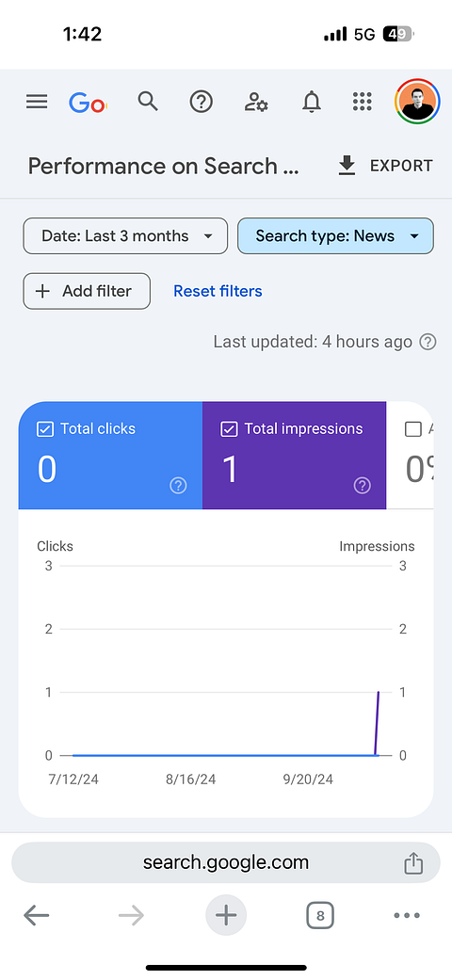
Task: Tap the Google logo
Action: (88, 103)
